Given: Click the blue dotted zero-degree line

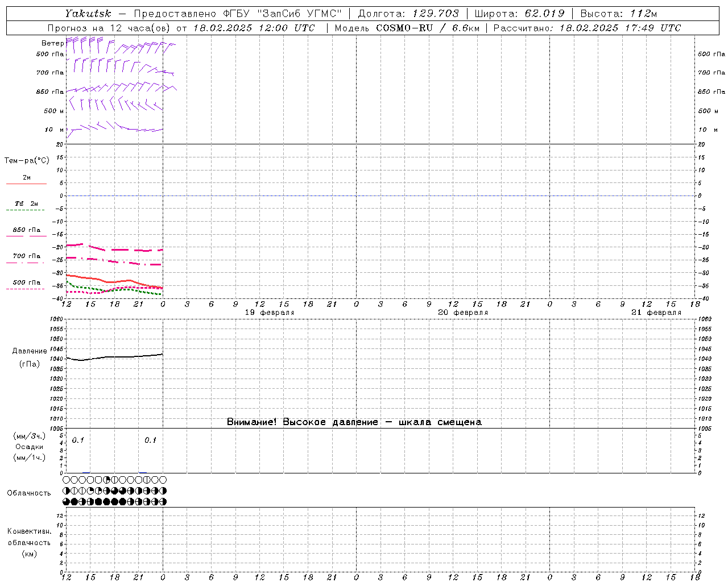Looking at the screenshot, I should [x=380, y=196].
